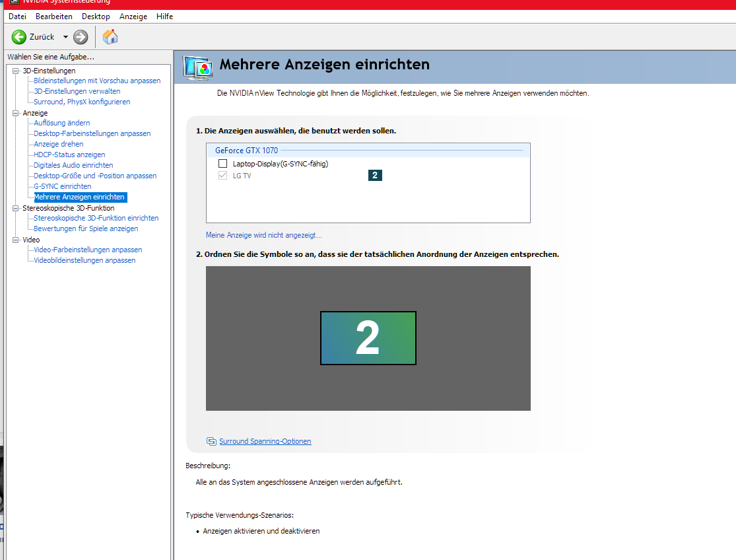Open the Desktop menu
Viewport: 736px width, 560px height.
coord(96,17)
